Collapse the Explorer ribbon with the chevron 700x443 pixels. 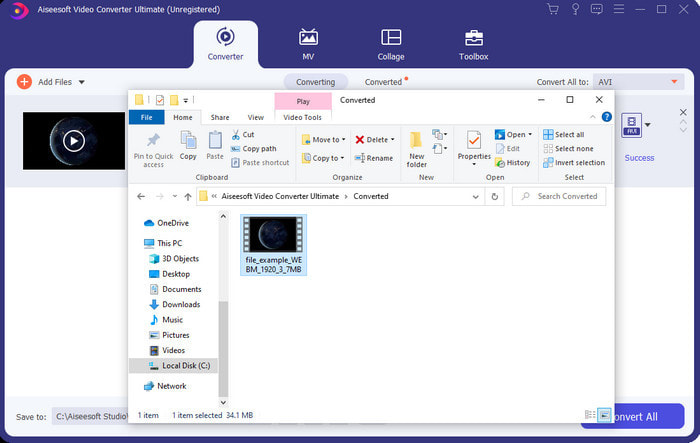click(x=592, y=117)
